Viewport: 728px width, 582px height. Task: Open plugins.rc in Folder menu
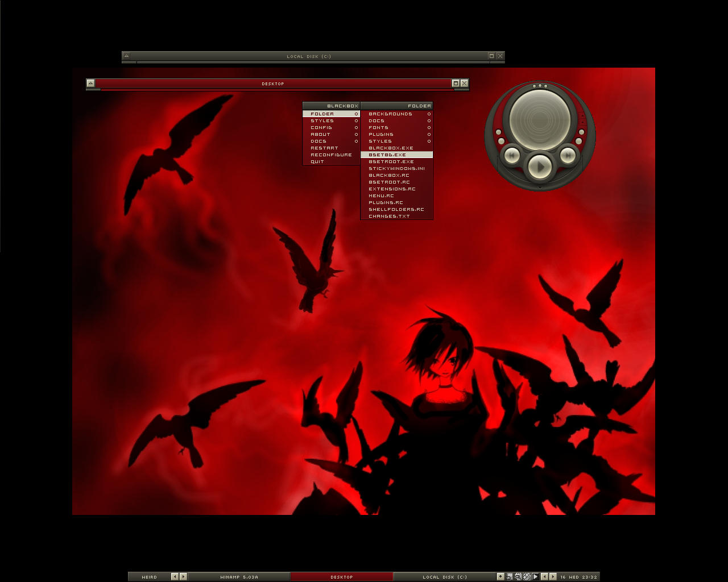pos(396,202)
